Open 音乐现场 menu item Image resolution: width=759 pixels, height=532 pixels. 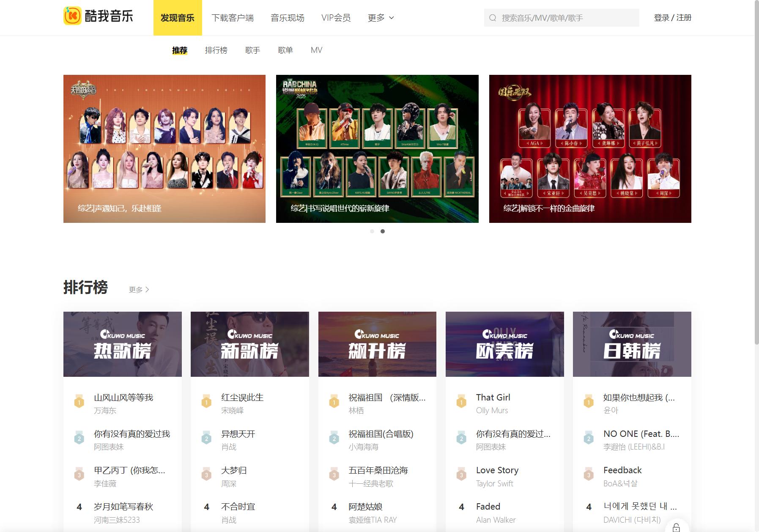pyautogui.click(x=288, y=18)
